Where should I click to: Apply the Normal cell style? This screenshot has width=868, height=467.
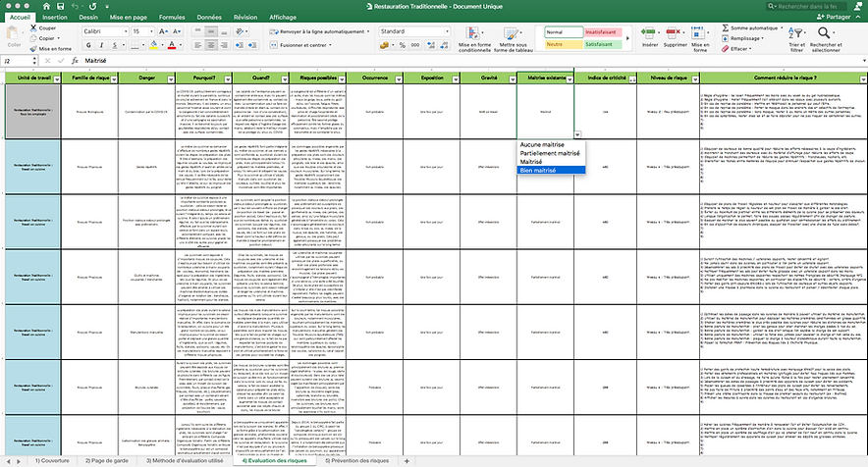[564, 32]
